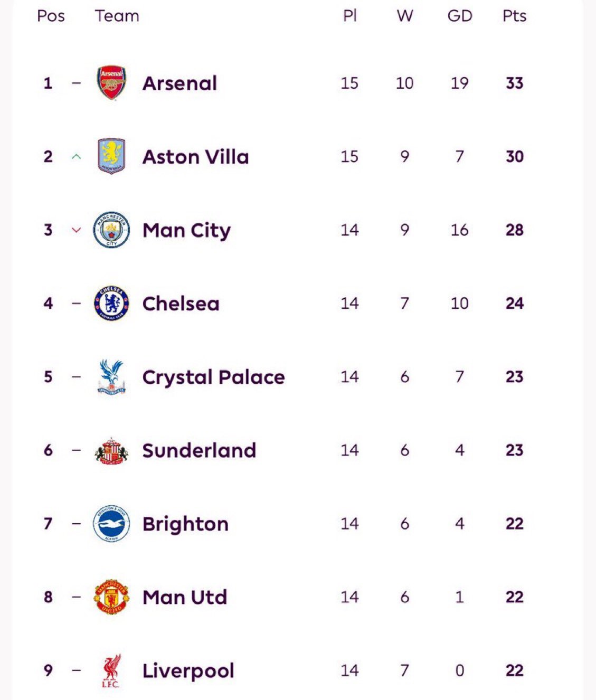Click the Crystal Palace eagle crest

(111, 376)
